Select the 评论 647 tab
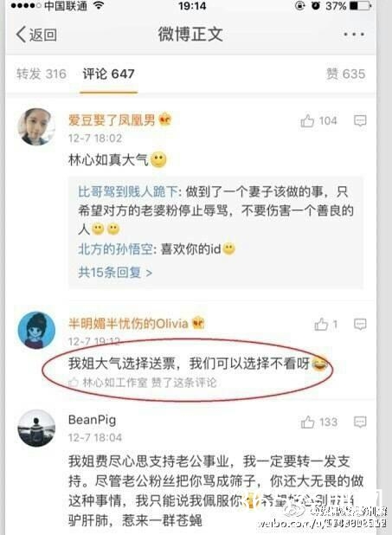The image size is (392, 535). (108, 74)
